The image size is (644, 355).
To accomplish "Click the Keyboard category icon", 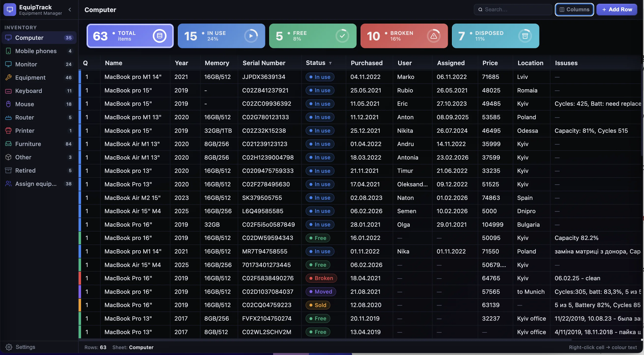I will 8,91.
